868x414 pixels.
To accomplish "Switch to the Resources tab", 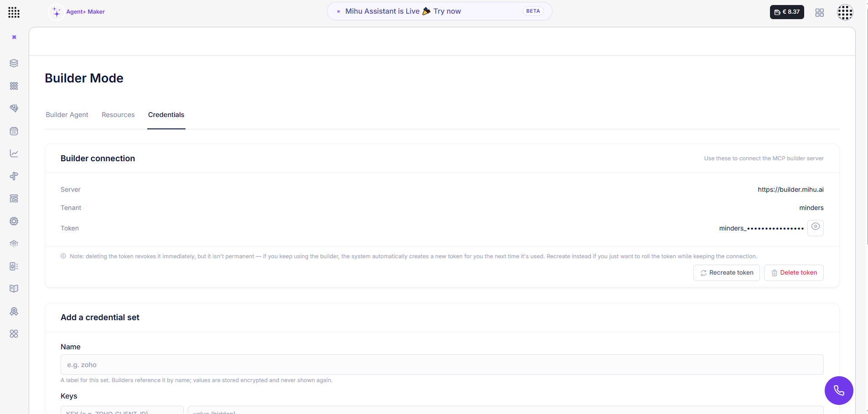I will (x=118, y=115).
